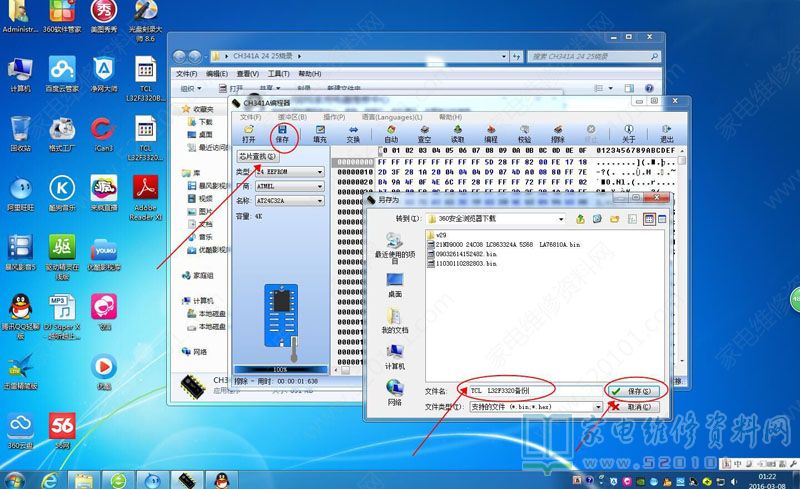Switch to details view in Save As dialog
This screenshot has width=800, height=489.
[x=662, y=219]
